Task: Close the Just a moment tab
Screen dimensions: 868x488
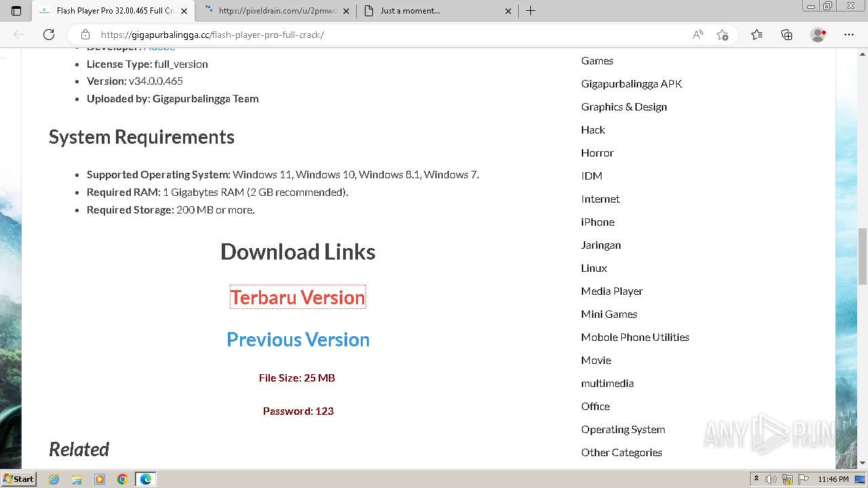Action: (x=509, y=11)
